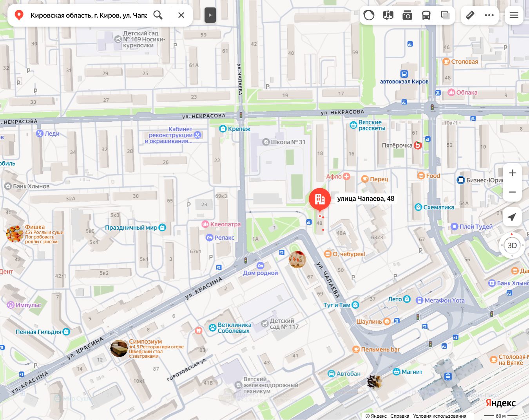Click the Симпозиум restaurant photo thumbnail
This screenshot has width=529, height=420.
(x=119, y=348)
